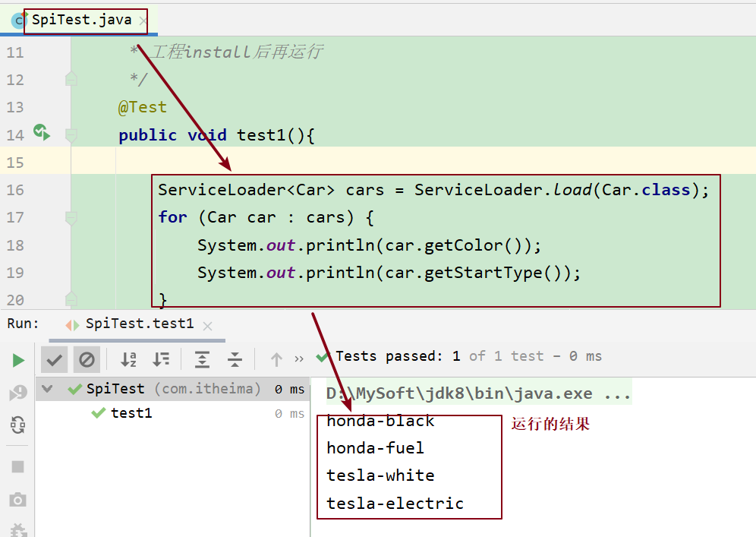Click the green Rerun test button
This screenshot has width=756, height=537.
click(18, 360)
